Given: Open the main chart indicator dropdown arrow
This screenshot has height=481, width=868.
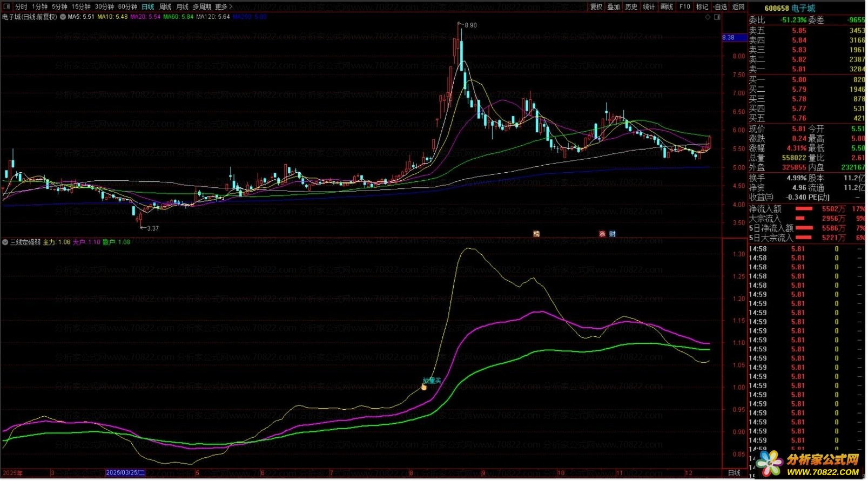Looking at the screenshot, I should point(63,17).
